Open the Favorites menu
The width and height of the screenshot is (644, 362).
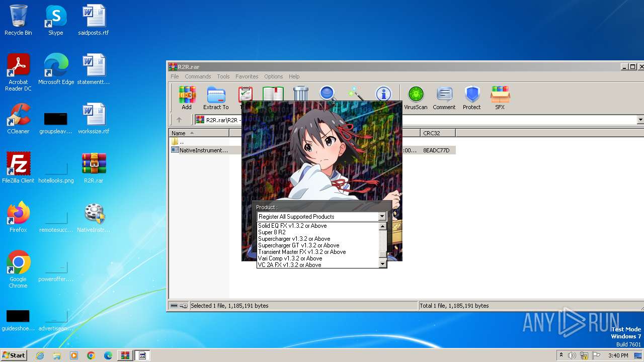pos(247,76)
